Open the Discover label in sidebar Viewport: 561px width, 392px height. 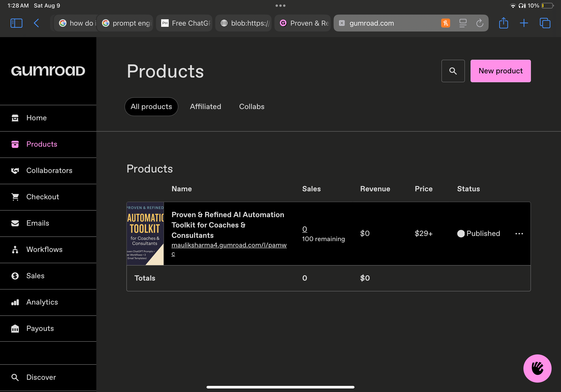tap(41, 377)
